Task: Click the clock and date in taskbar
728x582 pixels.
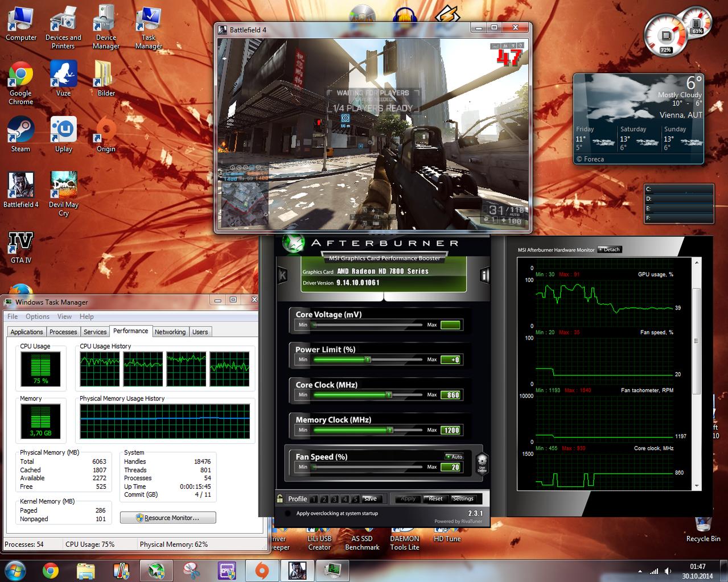Action: coord(698,571)
